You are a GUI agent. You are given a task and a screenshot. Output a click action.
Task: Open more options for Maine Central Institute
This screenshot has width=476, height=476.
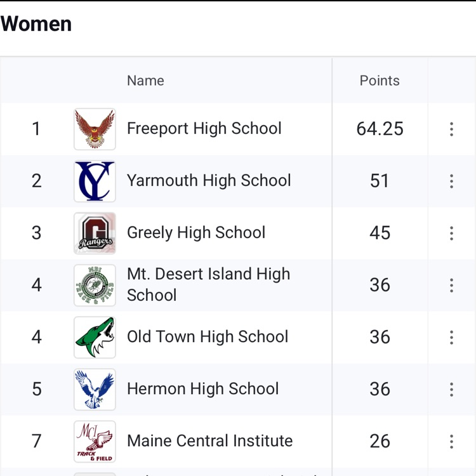(451, 441)
